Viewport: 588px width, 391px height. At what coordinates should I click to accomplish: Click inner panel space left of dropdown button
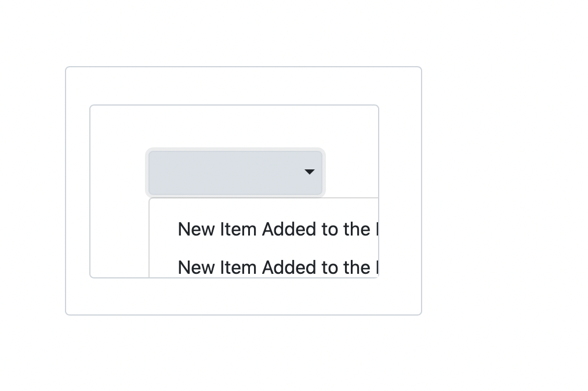(x=118, y=173)
